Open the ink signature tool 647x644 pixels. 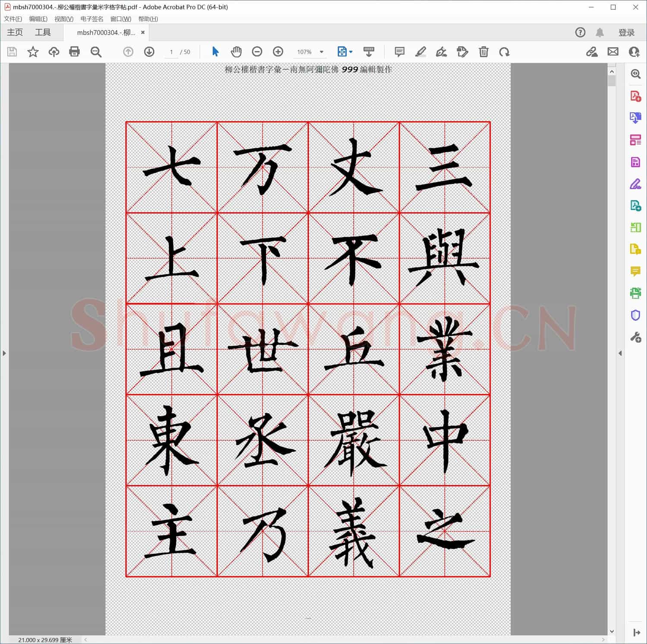[x=441, y=52]
